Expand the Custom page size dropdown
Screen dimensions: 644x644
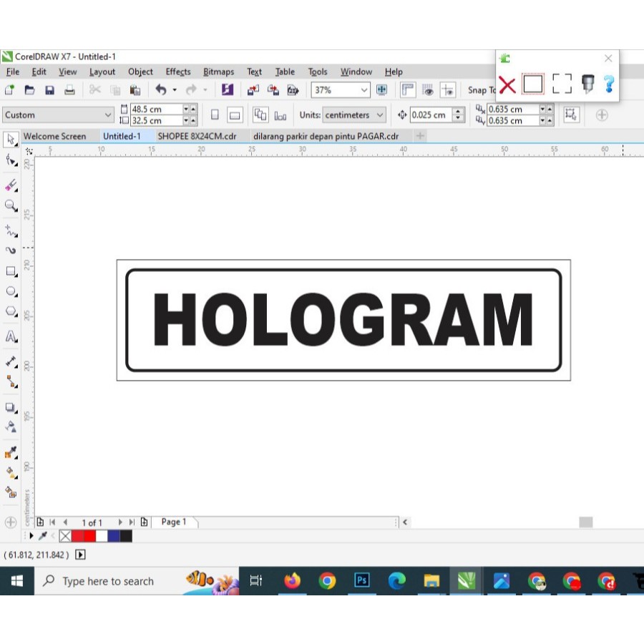(x=109, y=114)
